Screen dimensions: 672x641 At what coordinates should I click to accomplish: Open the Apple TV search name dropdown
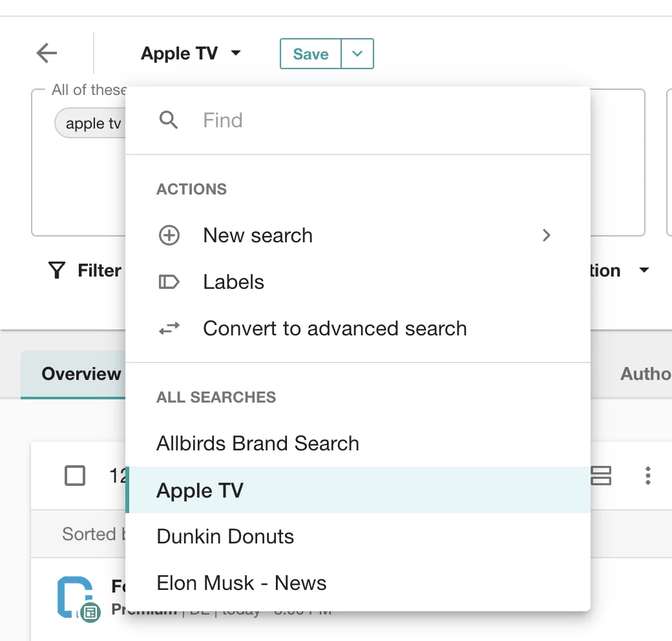coord(191,53)
